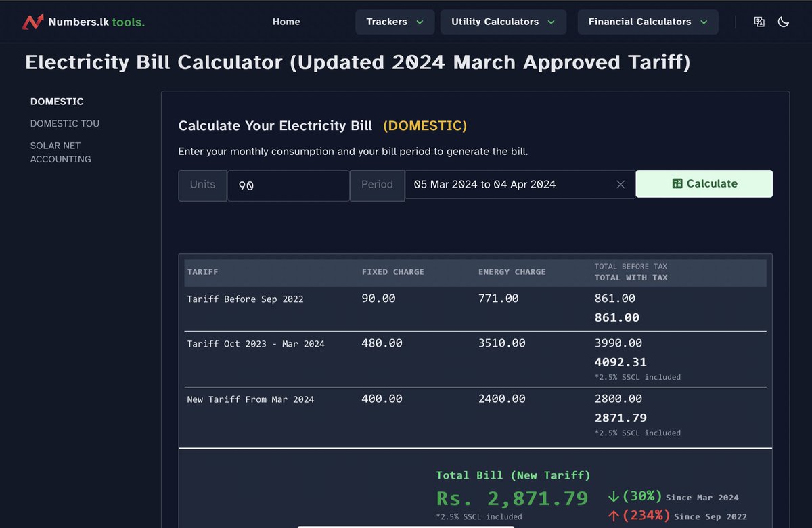Click the TARIFF column header
This screenshot has height=528, width=812.
point(202,271)
